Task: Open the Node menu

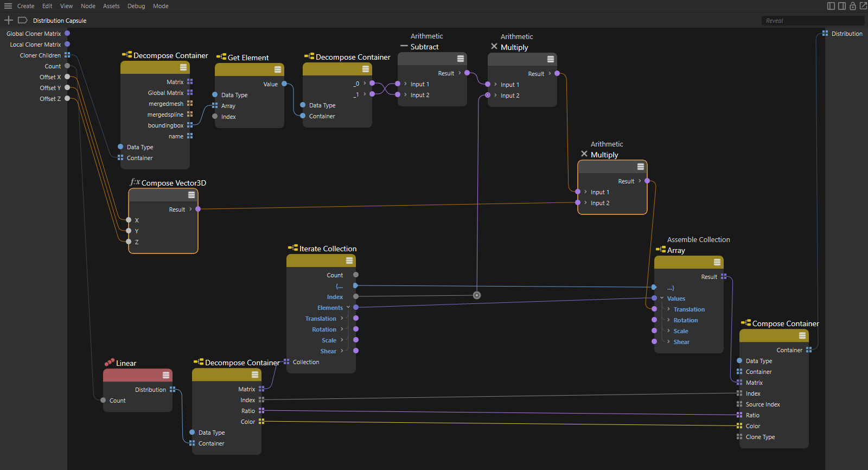Action: pos(88,6)
